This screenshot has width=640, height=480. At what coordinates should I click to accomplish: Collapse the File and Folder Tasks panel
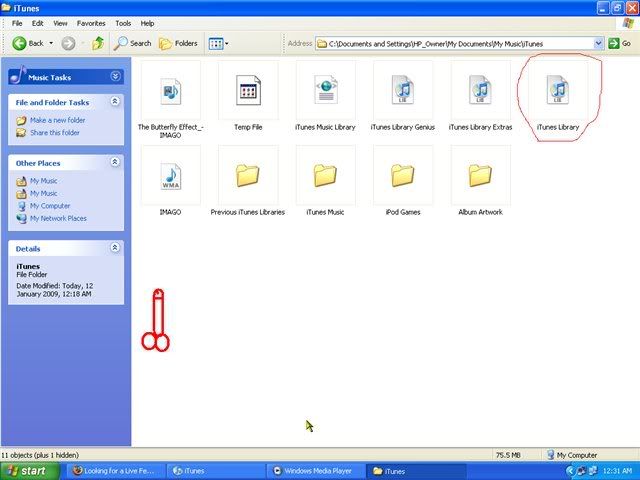click(115, 101)
